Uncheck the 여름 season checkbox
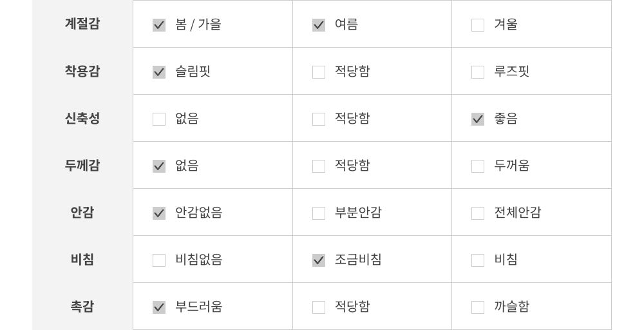The width and height of the screenshot is (644, 330). click(319, 25)
